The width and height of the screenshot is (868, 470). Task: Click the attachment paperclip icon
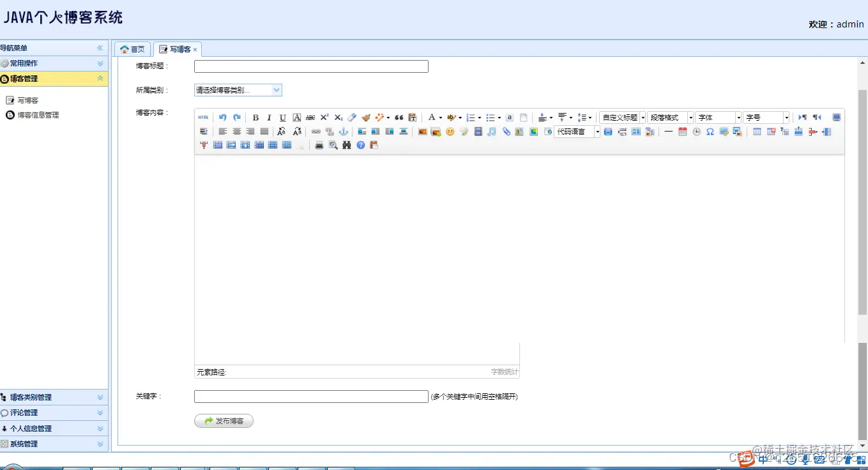[x=506, y=132]
